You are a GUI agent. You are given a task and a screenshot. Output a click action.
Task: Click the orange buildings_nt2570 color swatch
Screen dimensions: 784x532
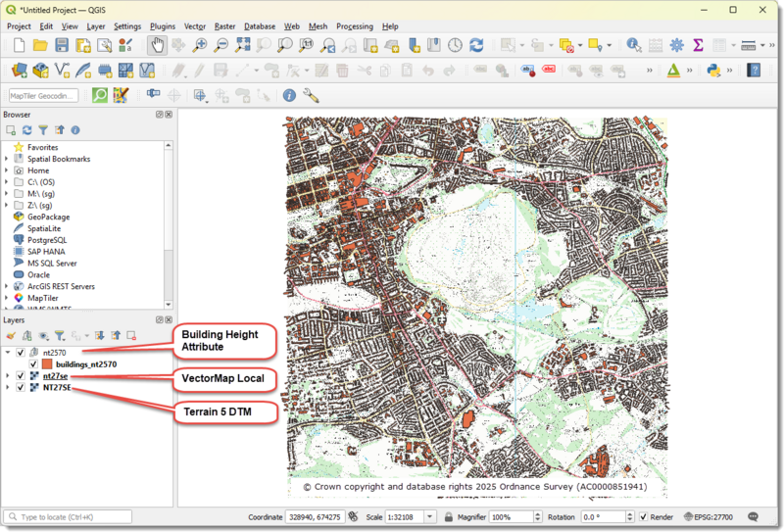(x=47, y=364)
